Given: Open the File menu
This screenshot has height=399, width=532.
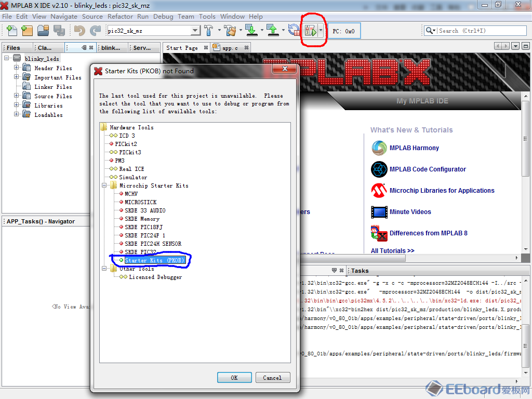Looking at the screenshot, I should coord(7,16).
